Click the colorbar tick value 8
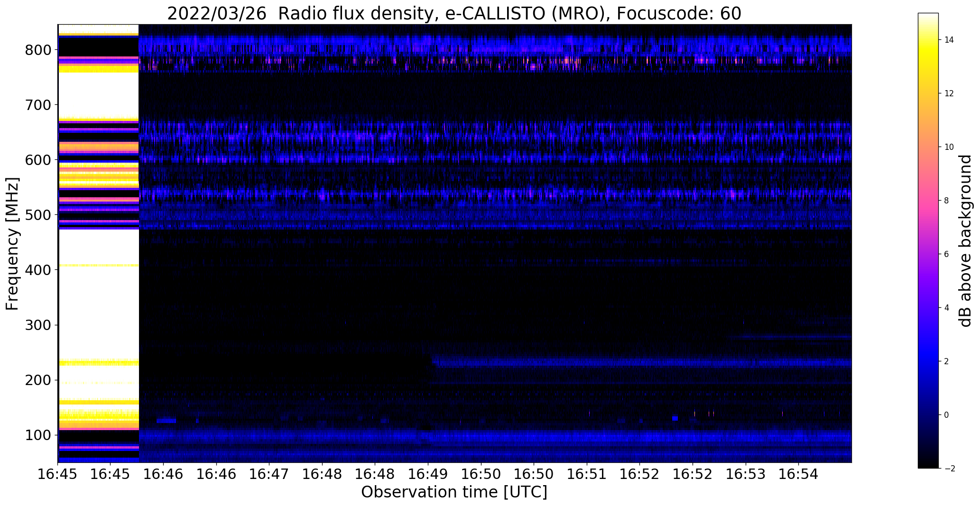This screenshot has height=506, width=980. (x=947, y=201)
